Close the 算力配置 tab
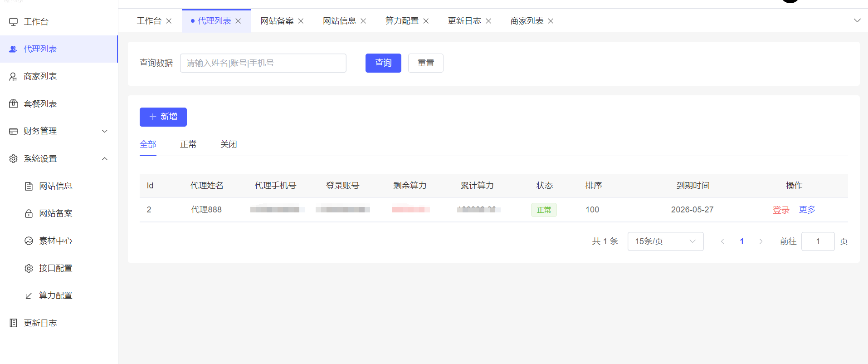Viewport: 868px width, 364px height. coord(426,21)
